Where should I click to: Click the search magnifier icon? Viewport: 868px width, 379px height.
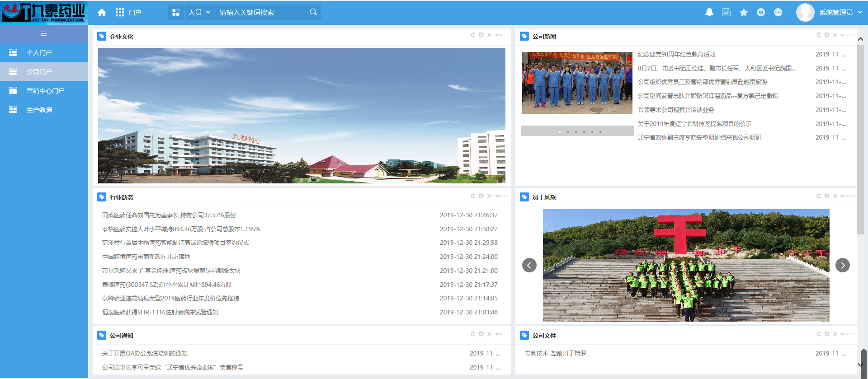click(x=313, y=12)
